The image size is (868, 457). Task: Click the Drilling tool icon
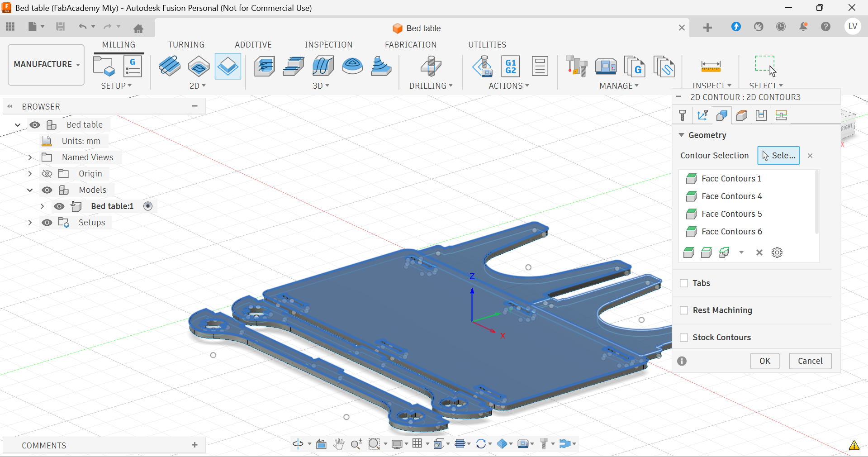point(431,67)
